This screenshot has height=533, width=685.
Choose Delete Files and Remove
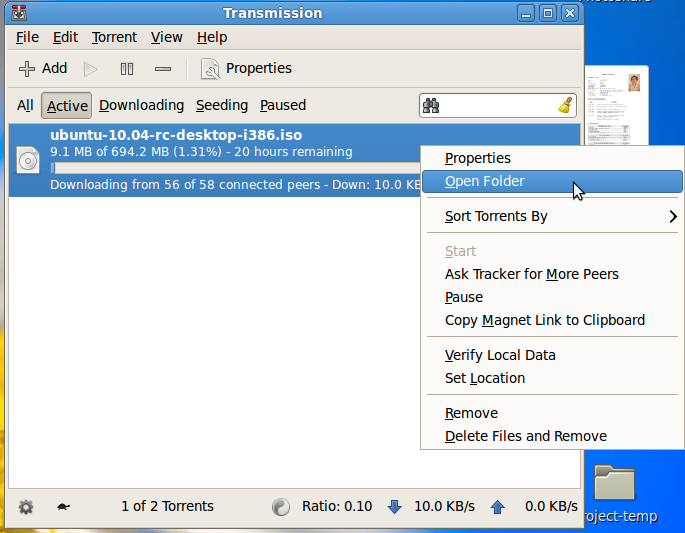tap(552, 436)
